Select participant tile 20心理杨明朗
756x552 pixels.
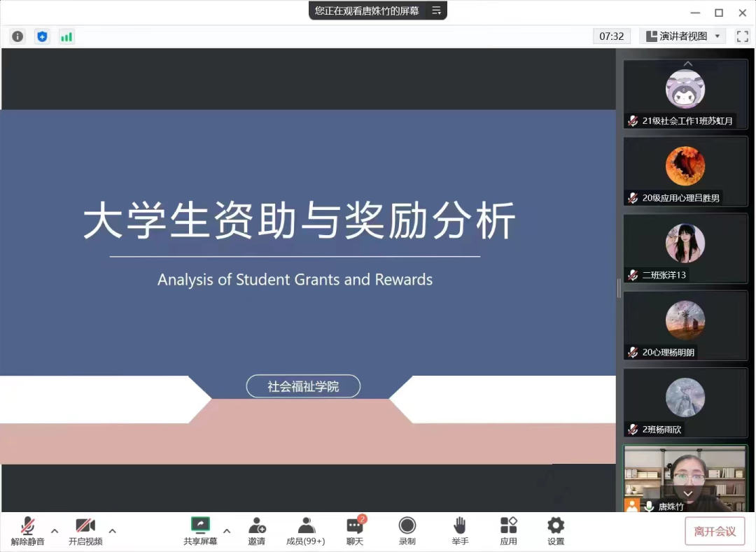[x=685, y=325]
